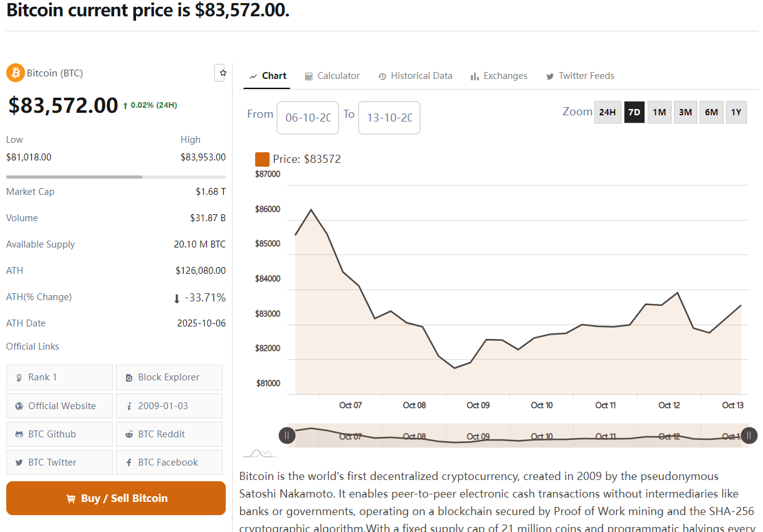Click the ATH change -33.71% value
The image size is (763, 532).
click(199, 298)
